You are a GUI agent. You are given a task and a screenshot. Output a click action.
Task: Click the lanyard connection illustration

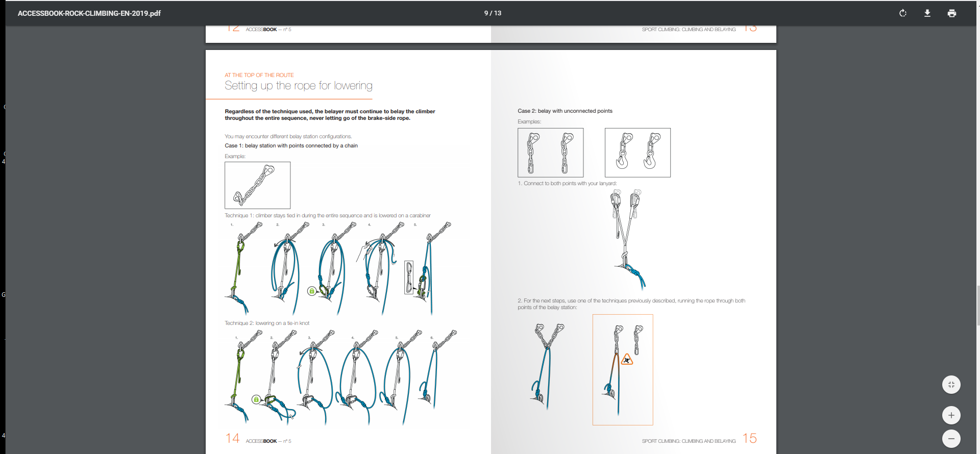tap(628, 239)
